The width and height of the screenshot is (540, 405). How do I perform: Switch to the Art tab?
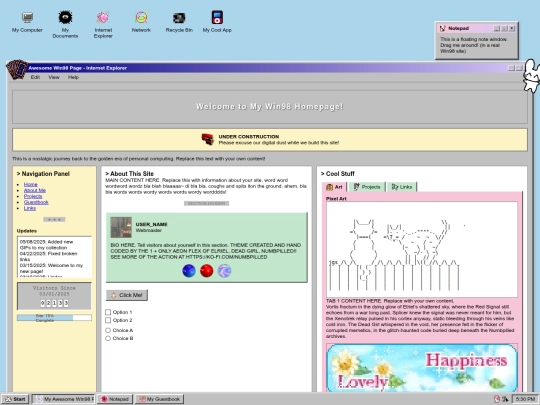point(334,187)
